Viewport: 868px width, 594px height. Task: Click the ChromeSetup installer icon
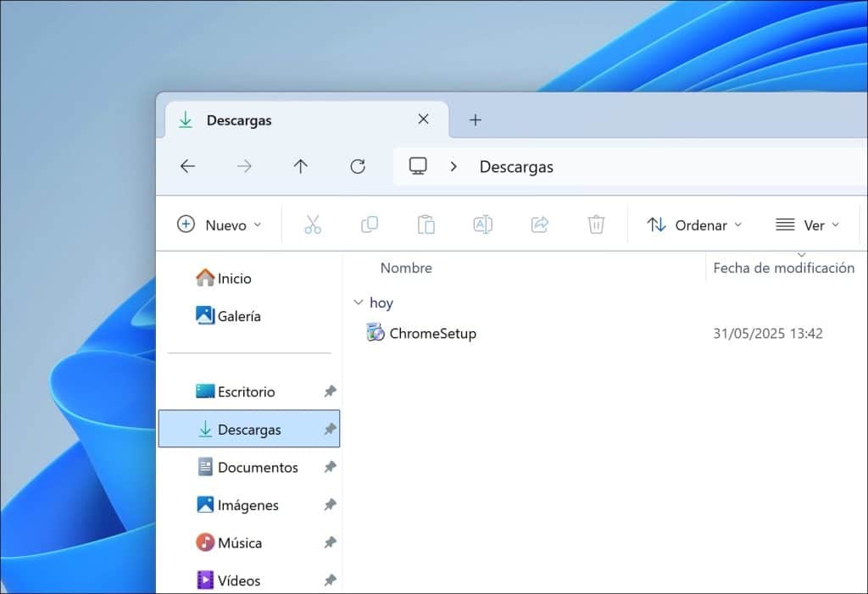(x=375, y=333)
